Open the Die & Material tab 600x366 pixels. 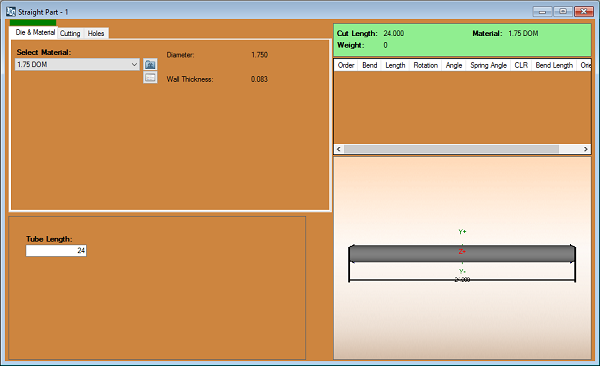point(35,33)
